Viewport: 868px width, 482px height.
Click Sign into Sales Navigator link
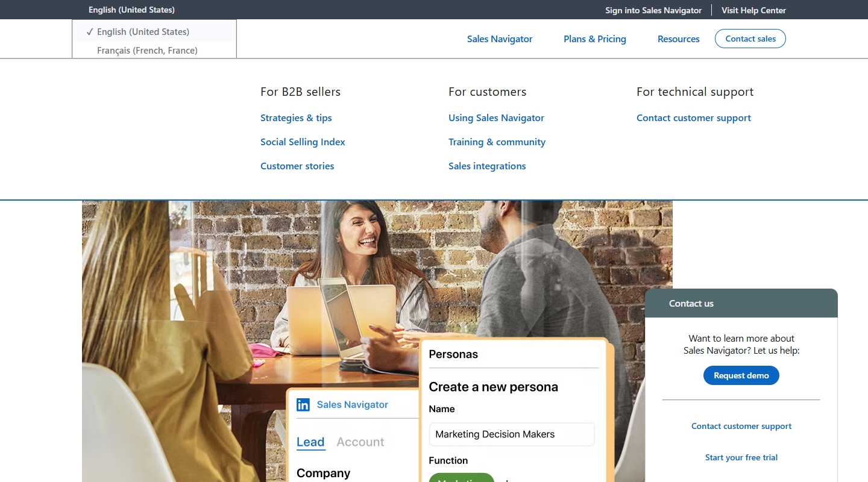pyautogui.click(x=653, y=10)
